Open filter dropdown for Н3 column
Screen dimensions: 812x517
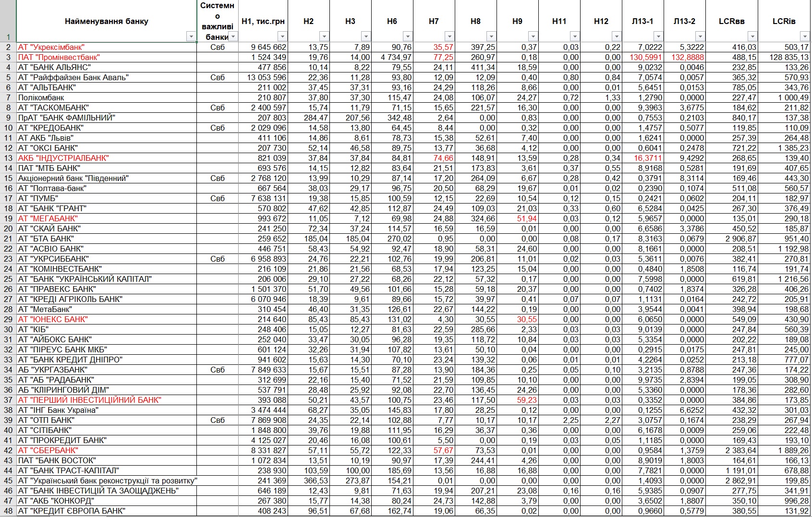366,37
